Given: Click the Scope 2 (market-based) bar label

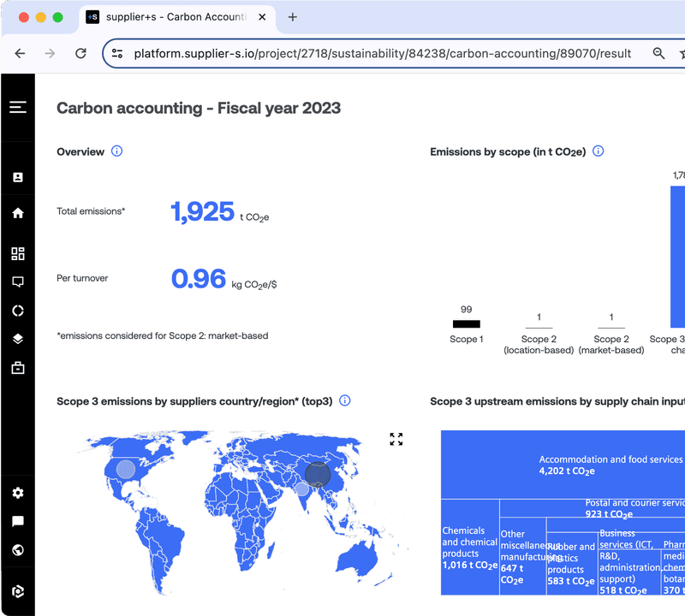Looking at the screenshot, I should coord(611,345).
